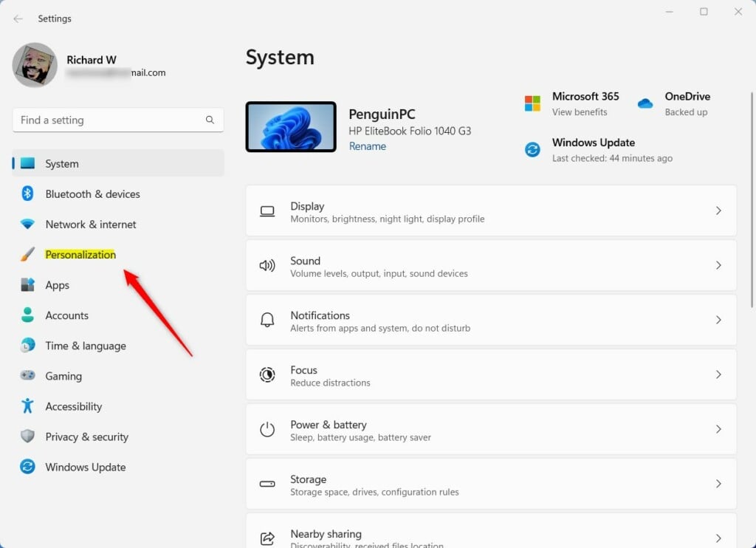The height and width of the screenshot is (548, 756).
Task: Click the Sound speaker icon
Action: [x=267, y=265]
